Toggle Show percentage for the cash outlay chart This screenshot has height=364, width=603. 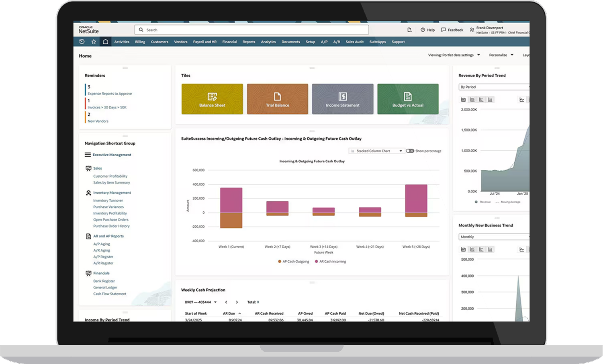410,151
